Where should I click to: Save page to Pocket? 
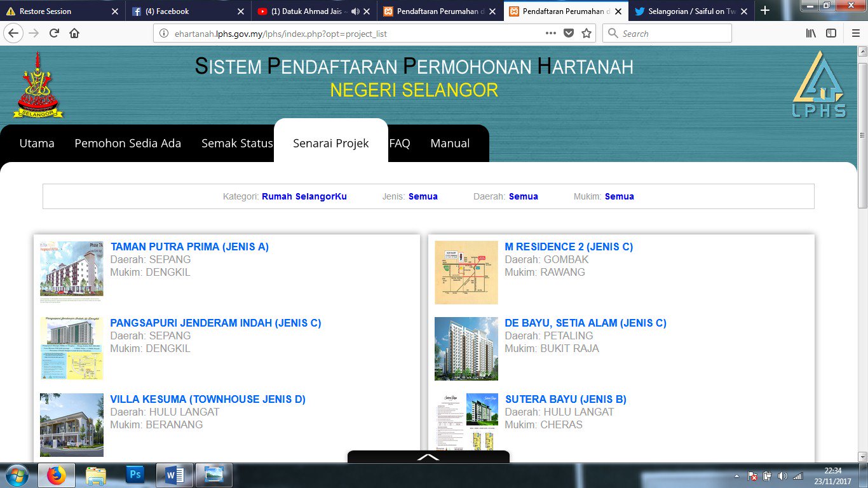[x=569, y=34]
